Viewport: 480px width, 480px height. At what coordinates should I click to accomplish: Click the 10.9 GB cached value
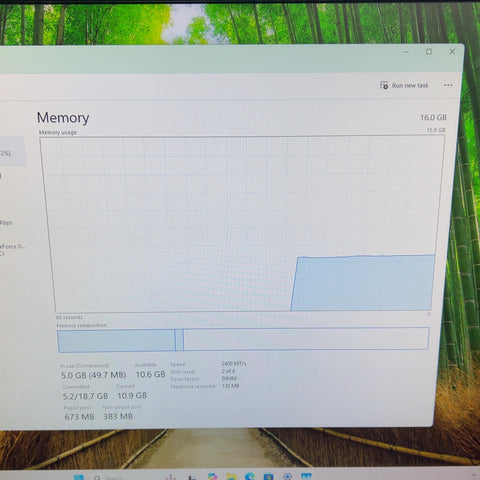coord(132,395)
